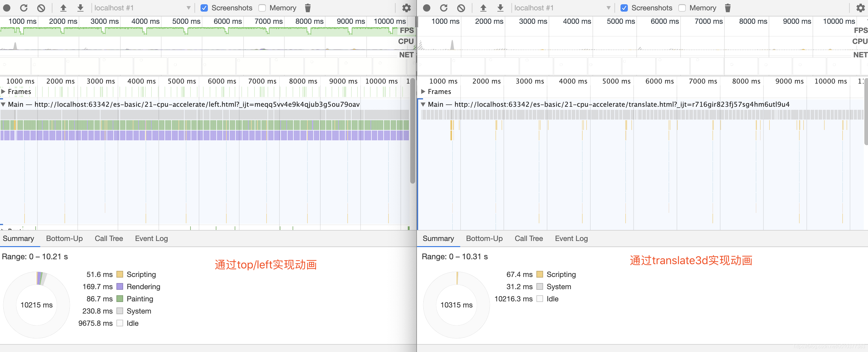Collapse Main thread track for translate.html
This screenshot has width=868, height=352.
pyautogui.click(x=423, y=104)
